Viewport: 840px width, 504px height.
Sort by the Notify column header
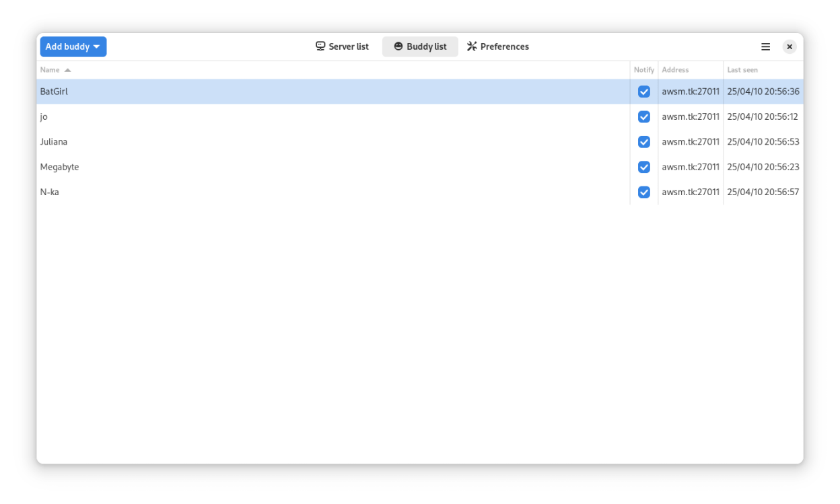pos(644,70)
